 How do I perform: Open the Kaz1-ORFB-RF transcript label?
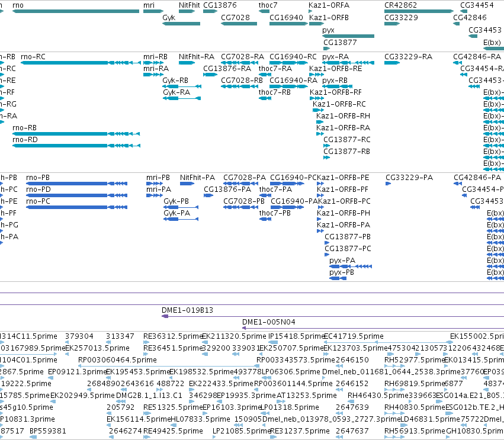click(336, 92)
